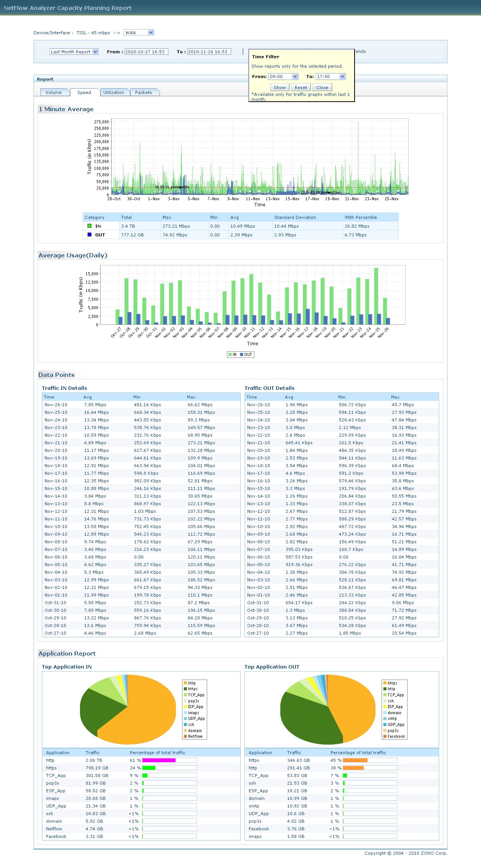The image size is (481, 868).
Task: Close the Time Filter popup
Action: [x=322, y=88]
